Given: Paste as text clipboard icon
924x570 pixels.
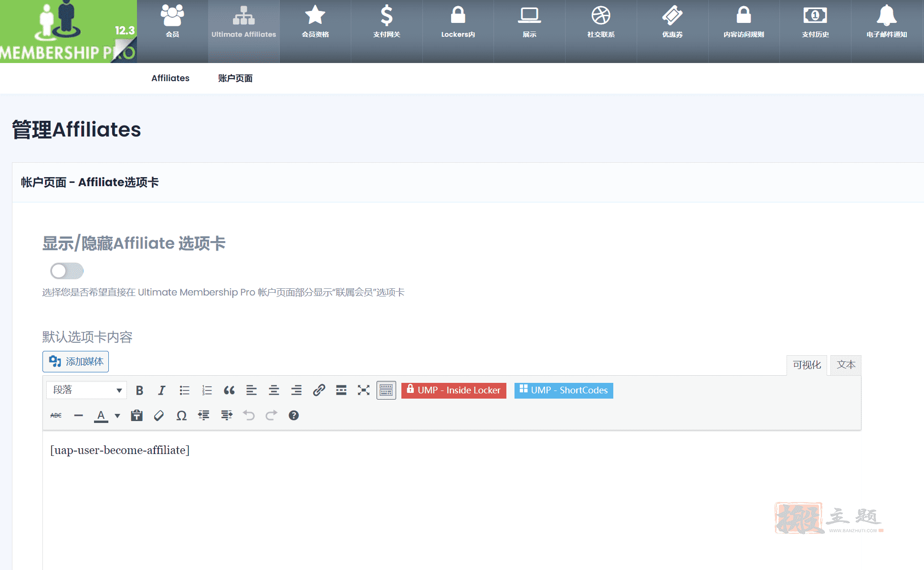Looking at the screenshot, I should point(137,415).
